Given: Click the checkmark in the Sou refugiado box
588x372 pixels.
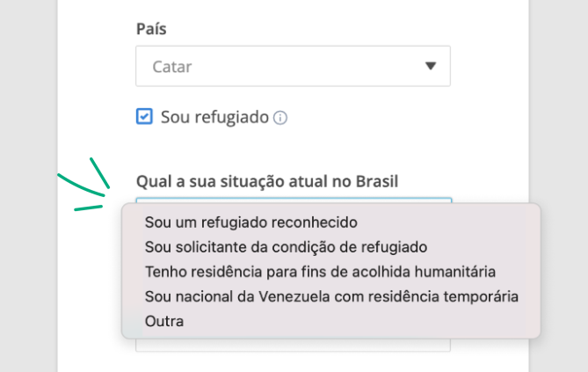Looking at the screenshot, I should [x=144, y=116].
